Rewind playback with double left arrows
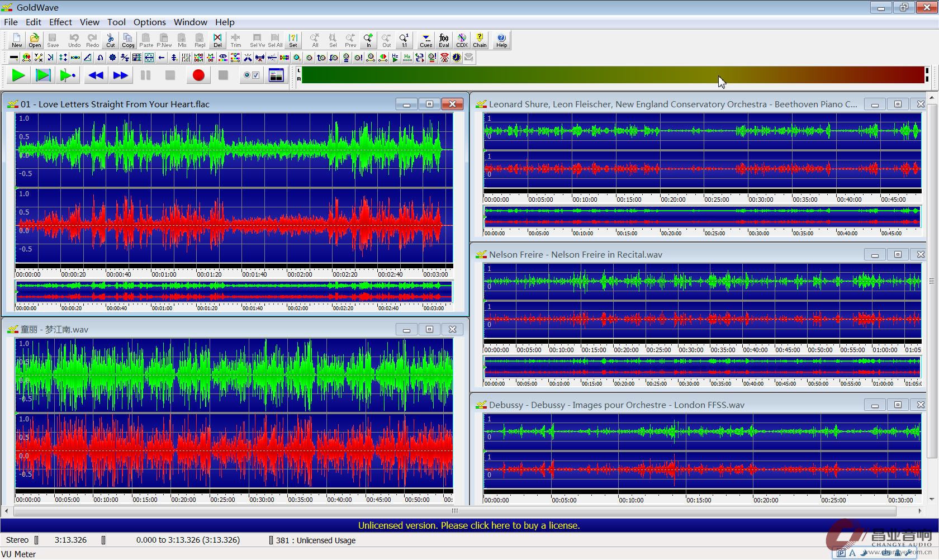This screenshot has height=560, width=939. pyautogui.click(x=96, y=75)
